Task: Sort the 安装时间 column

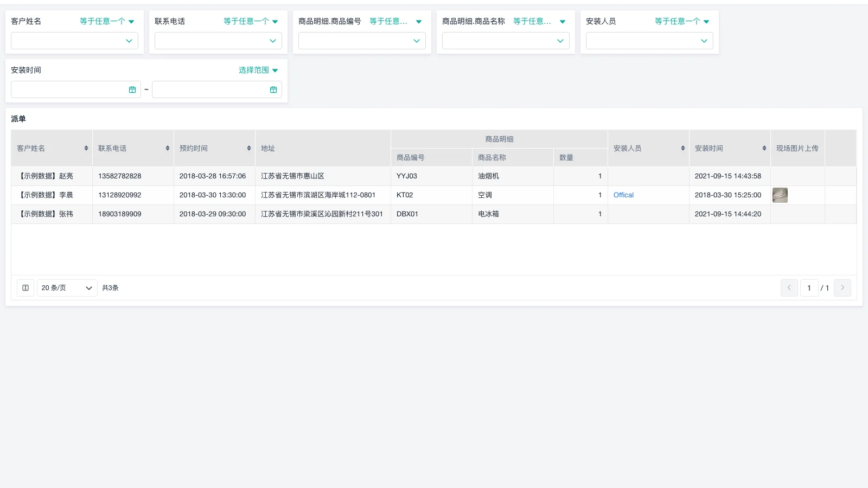Action: point(764,147)
